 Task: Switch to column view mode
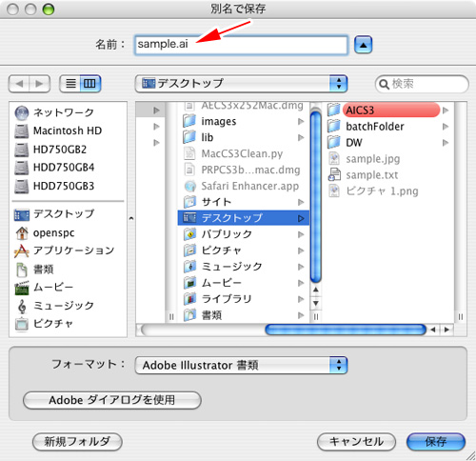pos(90,84)
